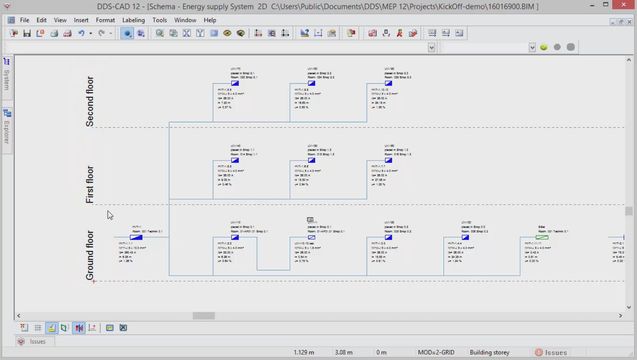Open the Redo history dropdown arrow
The image size is (637, 360).
tap(110, 33)
